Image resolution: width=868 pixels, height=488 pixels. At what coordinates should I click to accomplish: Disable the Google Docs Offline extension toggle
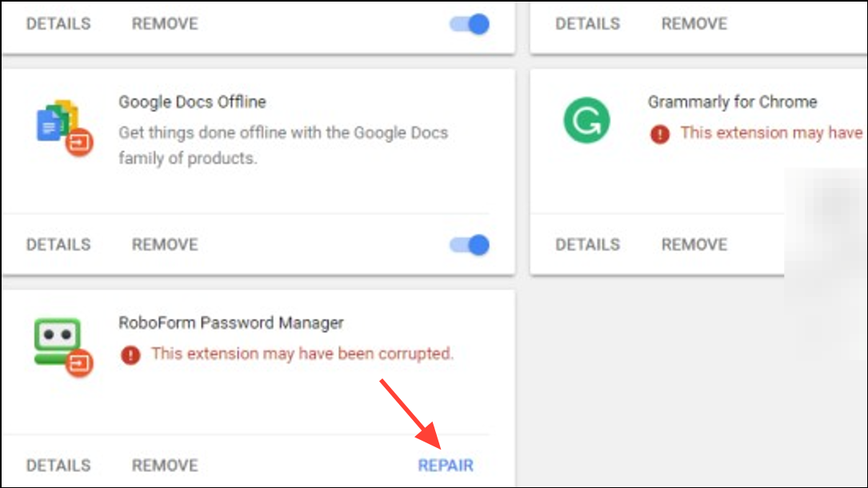coord(470,245)
